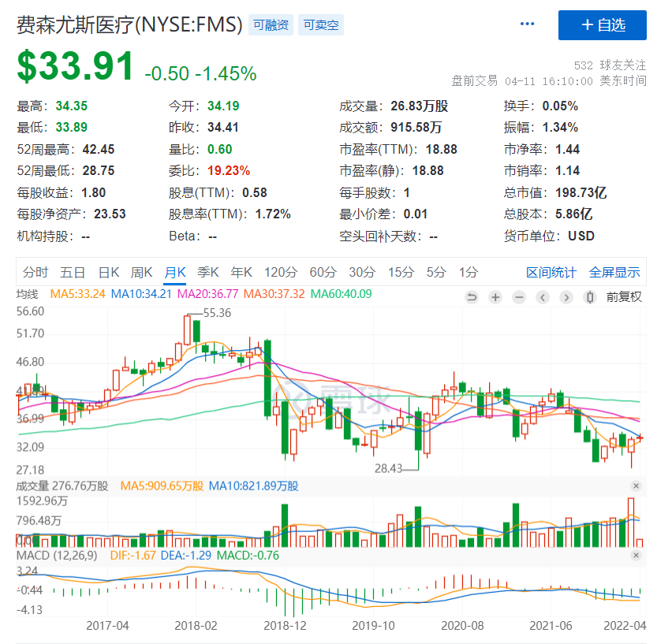Click the 市盈率(TTM) 18.88 value
Viewport: 672px width, 644px height.
point(442,150)
